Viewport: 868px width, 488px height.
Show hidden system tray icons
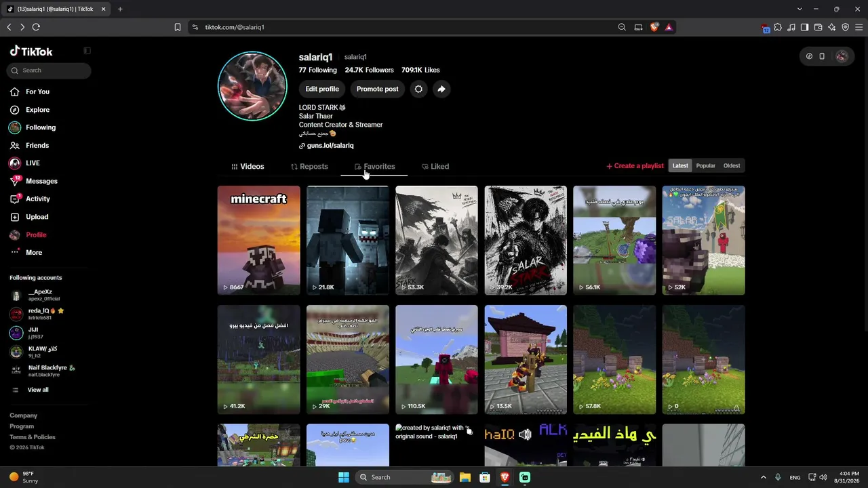(x=763, y=477)
